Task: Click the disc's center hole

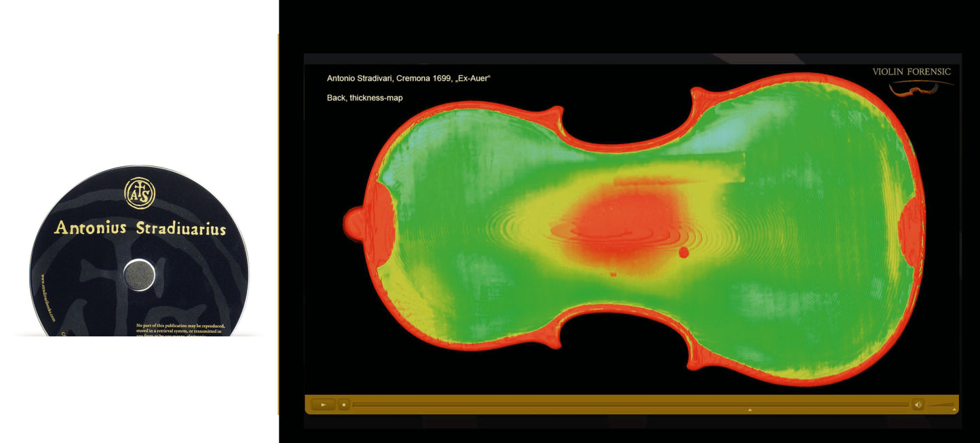Action: point(139,275)
